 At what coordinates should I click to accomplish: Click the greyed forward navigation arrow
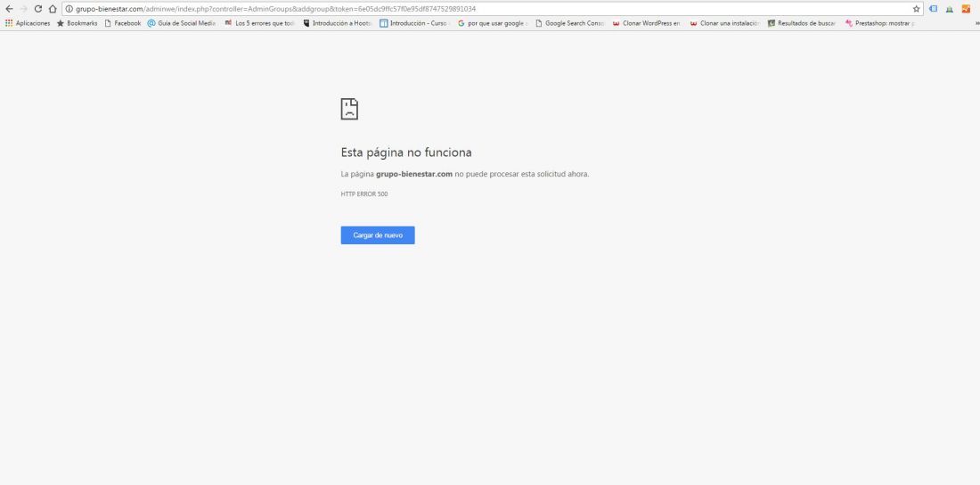(x=24, y=9)
